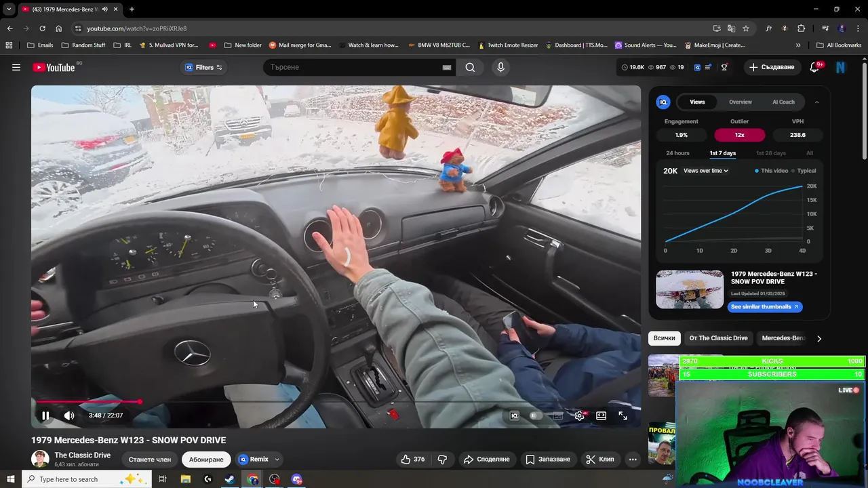Screen dimensions: 868x488
Task: Open Task View in the taskbar
Action: pyautogui.click(x=163, y=479)
